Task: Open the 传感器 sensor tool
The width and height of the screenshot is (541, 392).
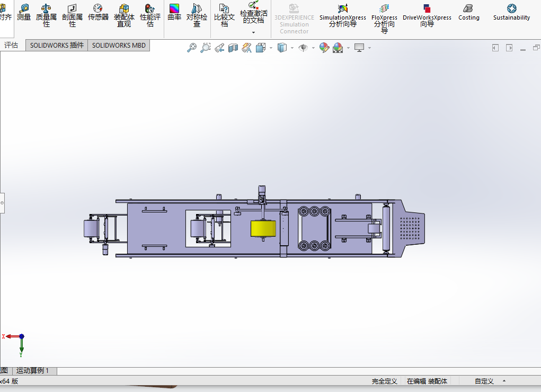Action: [x=98, y=13]
